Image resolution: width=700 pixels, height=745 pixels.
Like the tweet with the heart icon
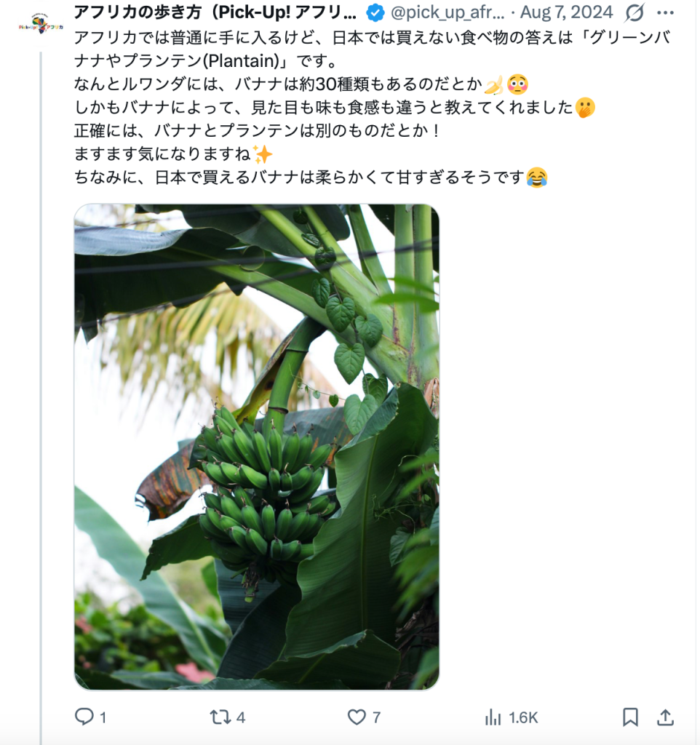357,717
